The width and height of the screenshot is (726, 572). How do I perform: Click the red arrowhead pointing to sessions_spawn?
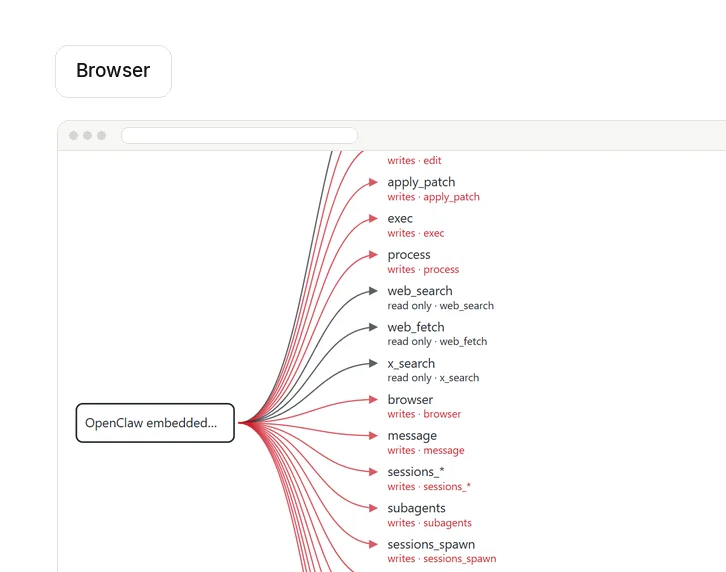coord(373,545)
